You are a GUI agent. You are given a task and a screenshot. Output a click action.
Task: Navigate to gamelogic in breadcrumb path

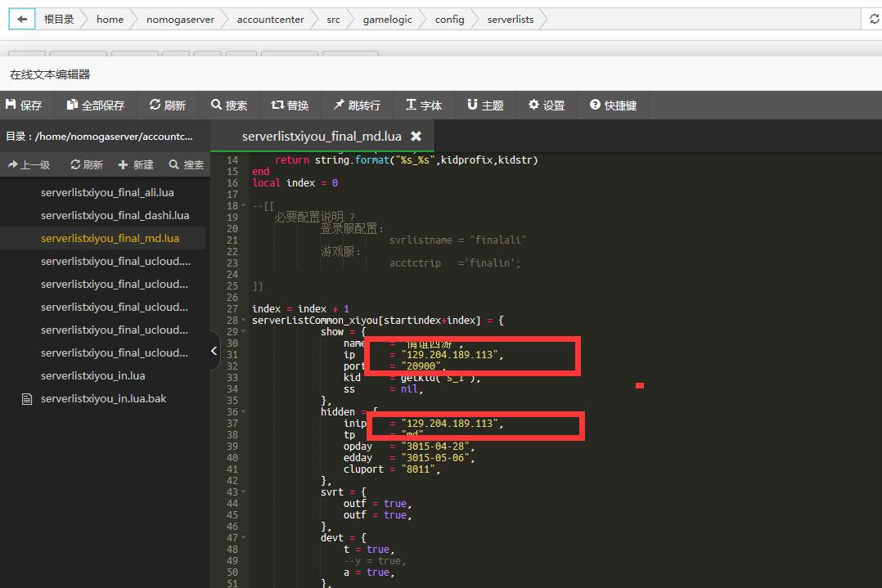(387, 20)
